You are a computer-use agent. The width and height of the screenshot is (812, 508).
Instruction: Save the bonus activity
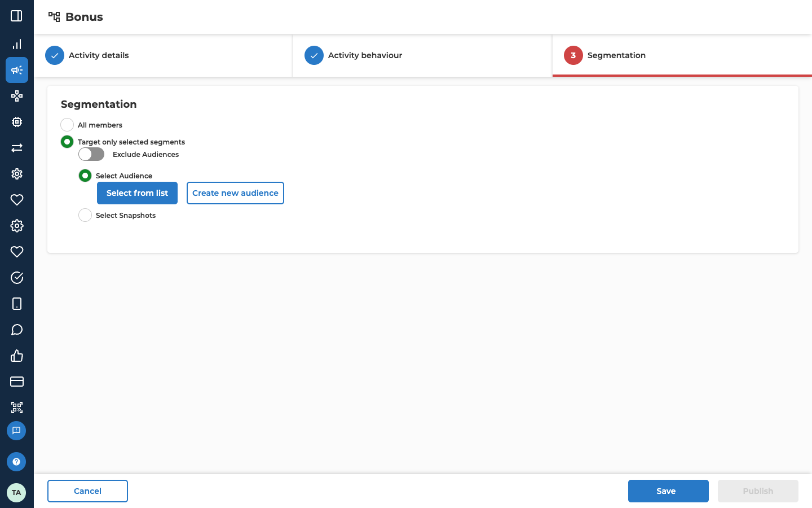click(x=668, y=491)
